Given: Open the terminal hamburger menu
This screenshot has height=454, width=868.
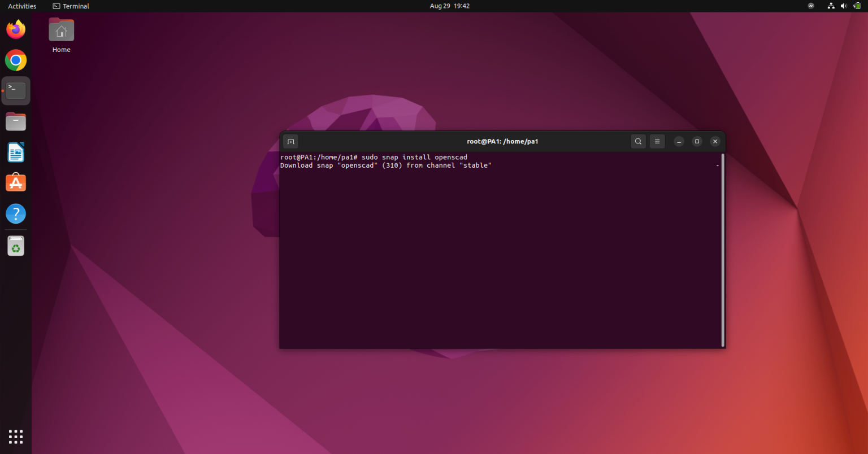Looking at the screenshot, I should [657, 141].
